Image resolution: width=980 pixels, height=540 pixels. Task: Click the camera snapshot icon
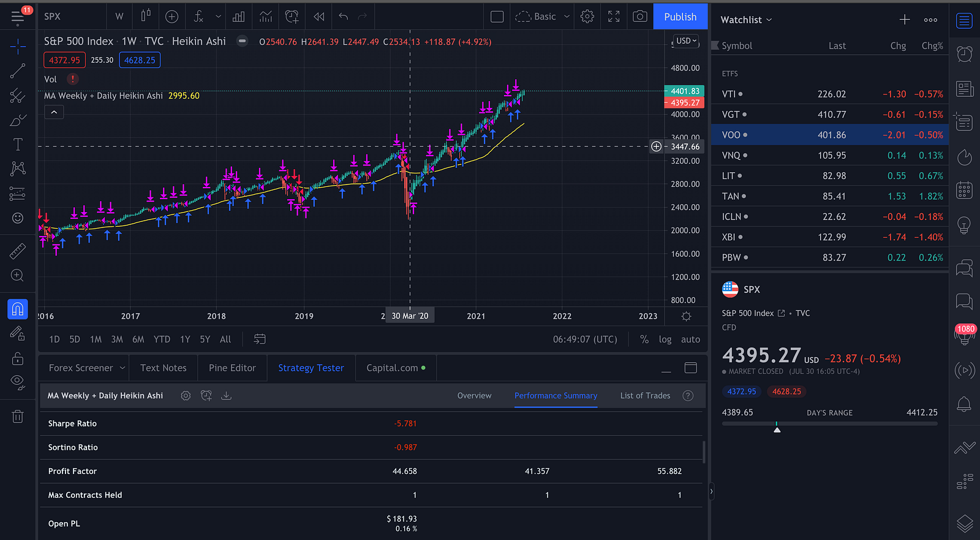pyautogui.click(x=639, y=17)
